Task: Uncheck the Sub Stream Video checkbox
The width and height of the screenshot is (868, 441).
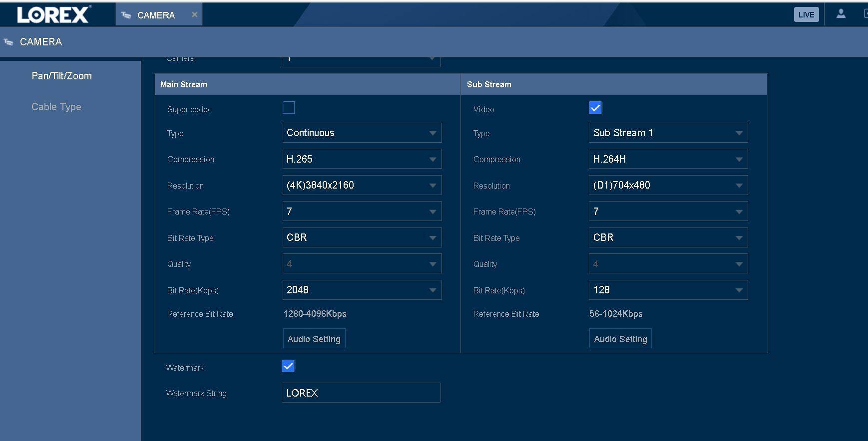Action: tap(595, 108)
